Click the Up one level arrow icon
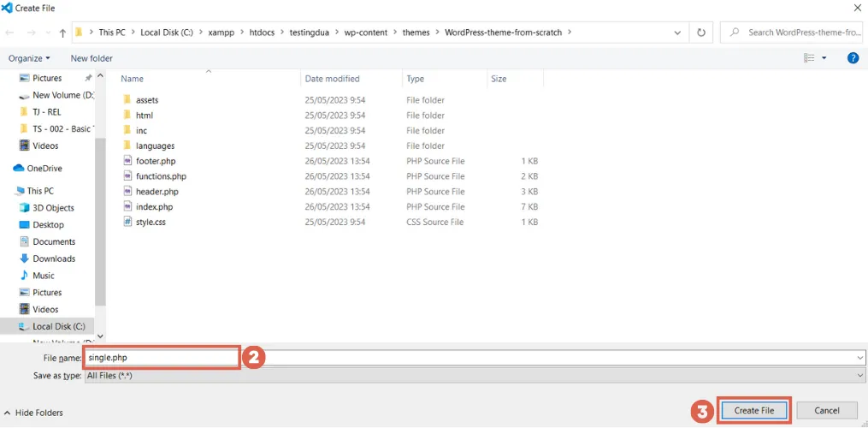The height and width of the screenshot is (428, 868). point(62,33)
